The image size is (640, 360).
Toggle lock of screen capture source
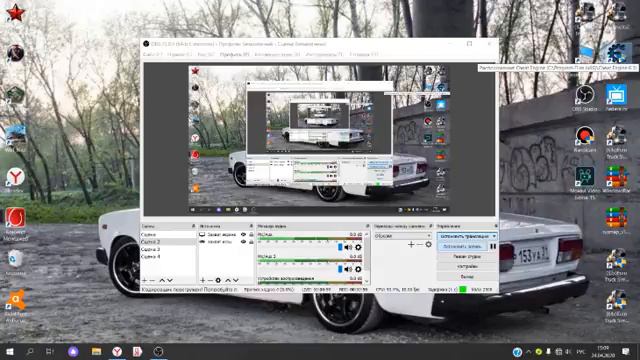tap(251, 235)
